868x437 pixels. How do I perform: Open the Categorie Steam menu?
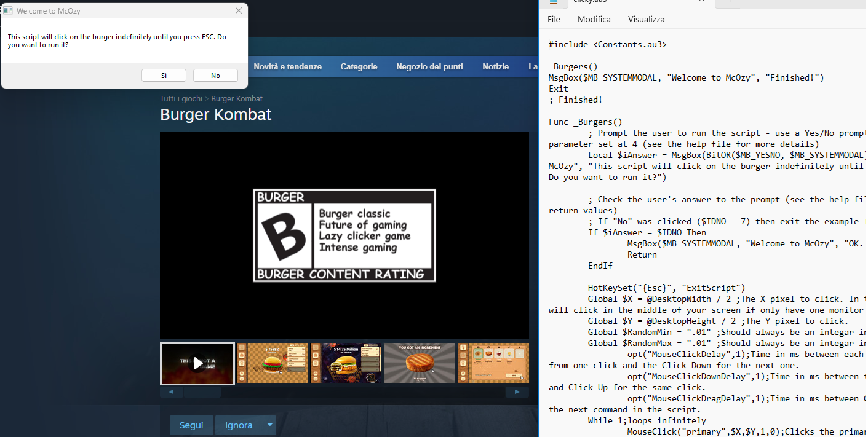click(359, 66)
